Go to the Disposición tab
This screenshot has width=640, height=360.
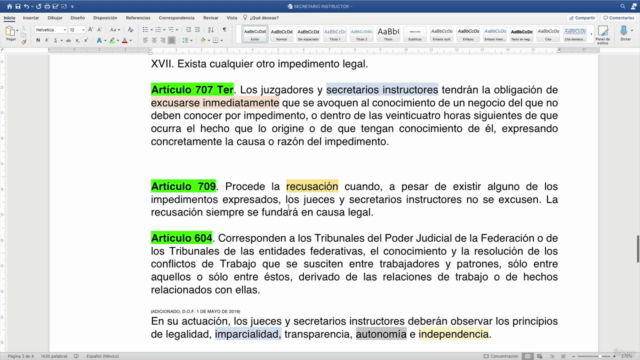coord(105,18)
